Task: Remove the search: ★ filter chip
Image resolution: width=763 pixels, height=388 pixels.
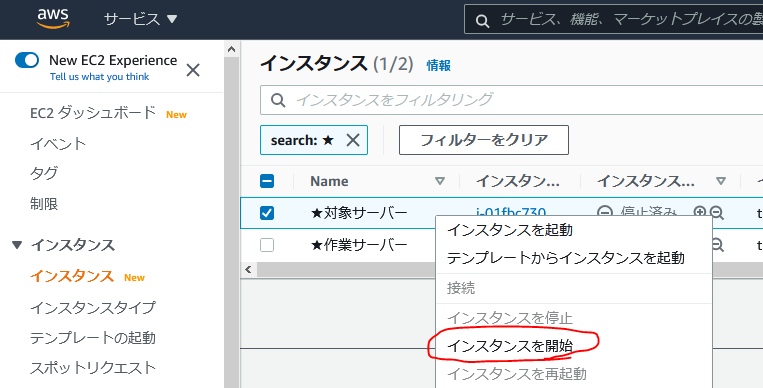Action: (353, 140)
